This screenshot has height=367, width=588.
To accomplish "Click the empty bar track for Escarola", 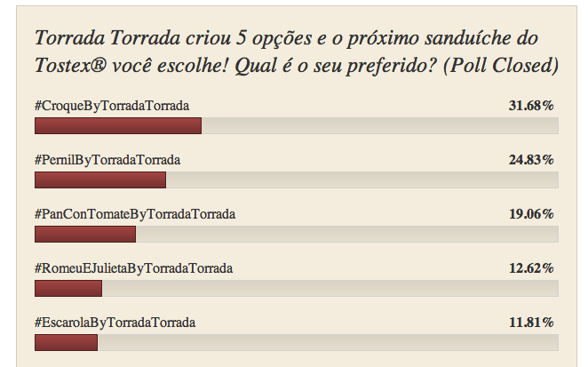I will [x=328, y=342].
